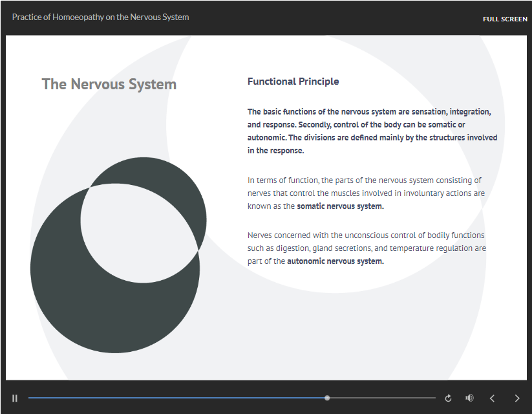
Task: Click the paragraph starting 'Nerves concerned with'
Action: click(367, 248)
